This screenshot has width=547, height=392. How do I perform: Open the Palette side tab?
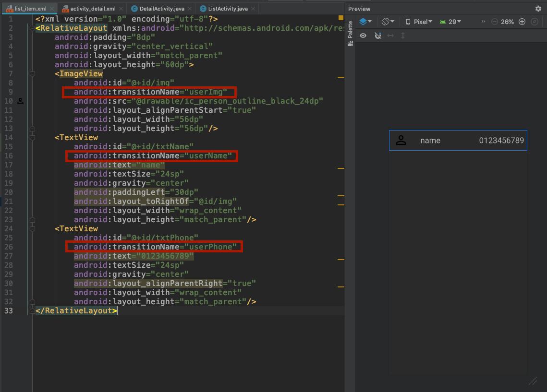(350, 33)
